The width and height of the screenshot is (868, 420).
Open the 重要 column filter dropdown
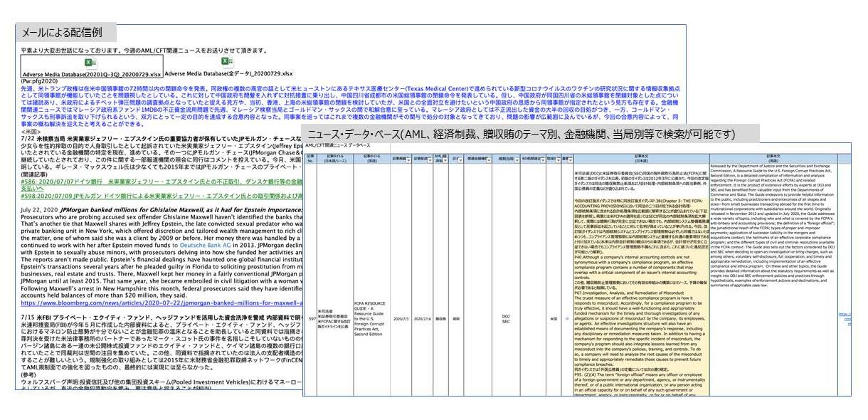point(569,162)
